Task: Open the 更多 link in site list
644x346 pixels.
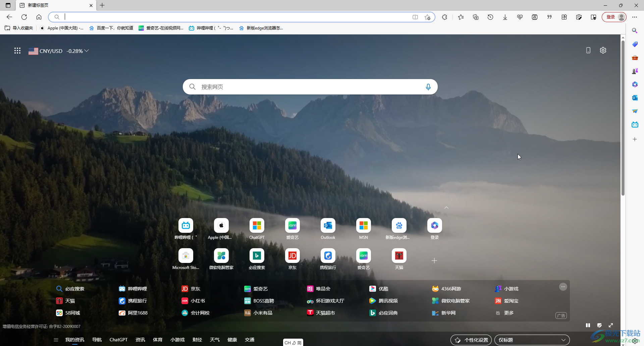Action: point(504,313)
